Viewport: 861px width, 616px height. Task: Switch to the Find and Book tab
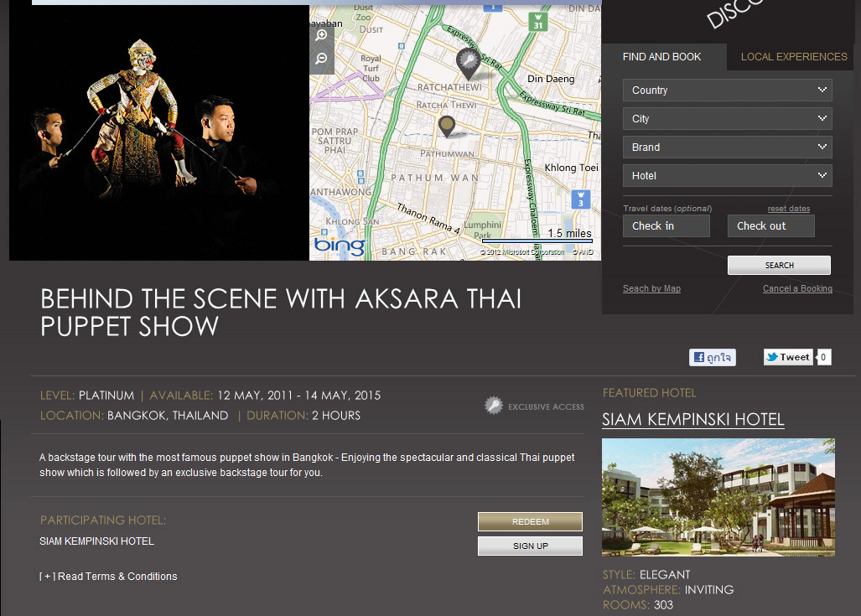point(661,56)
